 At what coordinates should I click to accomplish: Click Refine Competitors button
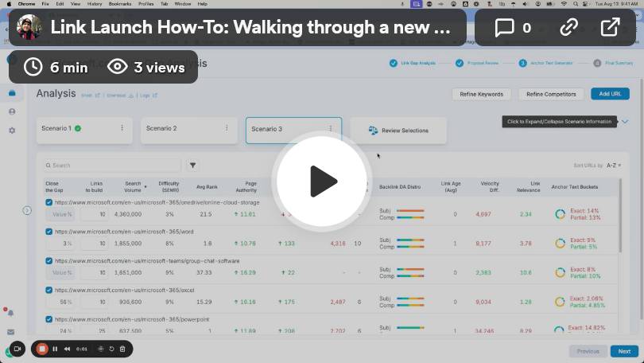(551, 94)
